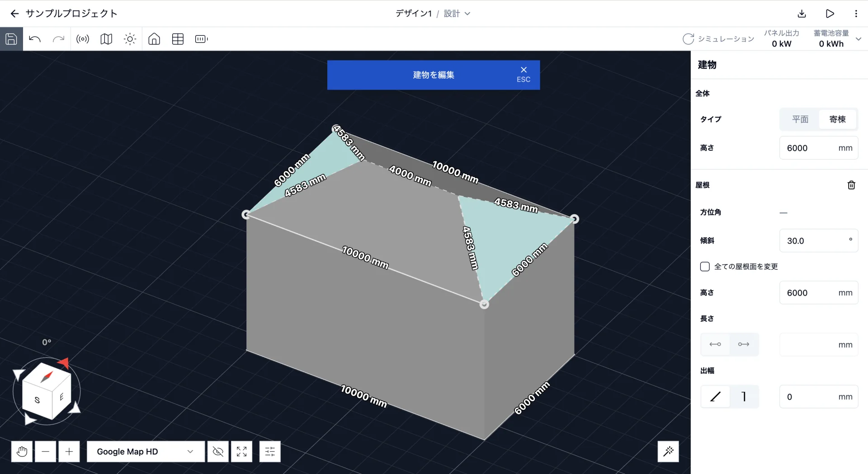Refresh the シミュレーション simulation
868x474 pixels.
[x=688, y=39]
